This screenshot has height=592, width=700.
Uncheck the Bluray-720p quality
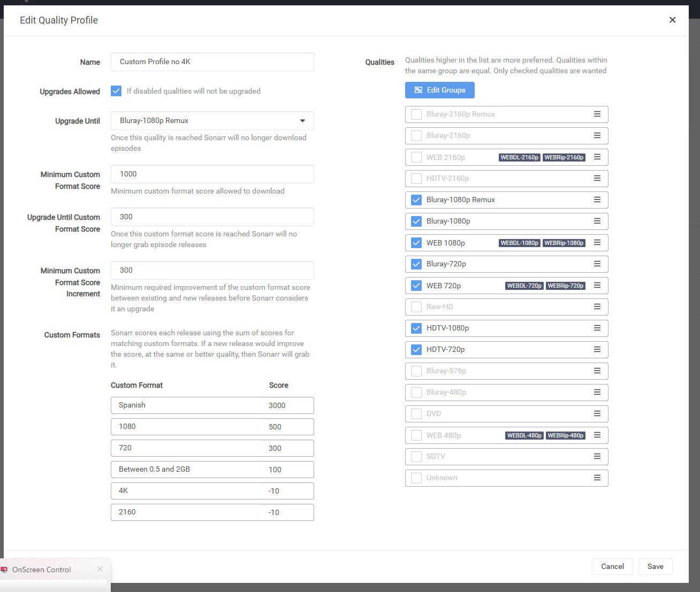point(416,264)
